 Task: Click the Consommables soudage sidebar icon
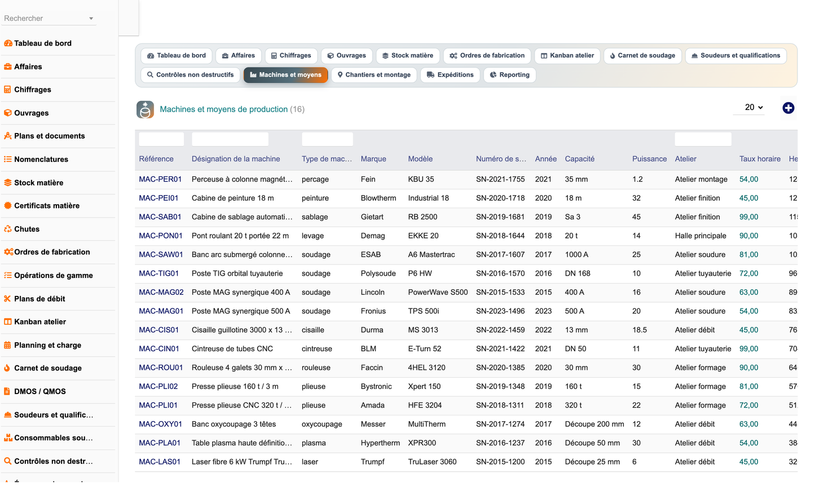(8, 438)
